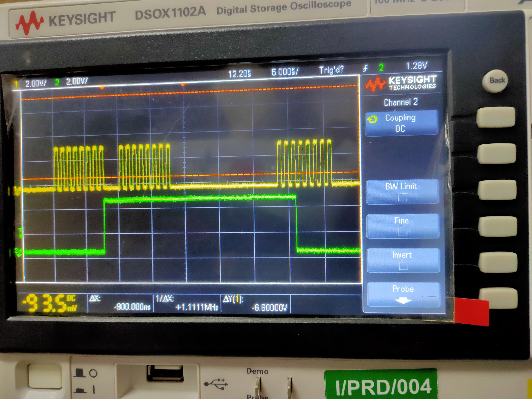
Task: Click the Keysight logo on bezel
Action: (x=65, y=22)
